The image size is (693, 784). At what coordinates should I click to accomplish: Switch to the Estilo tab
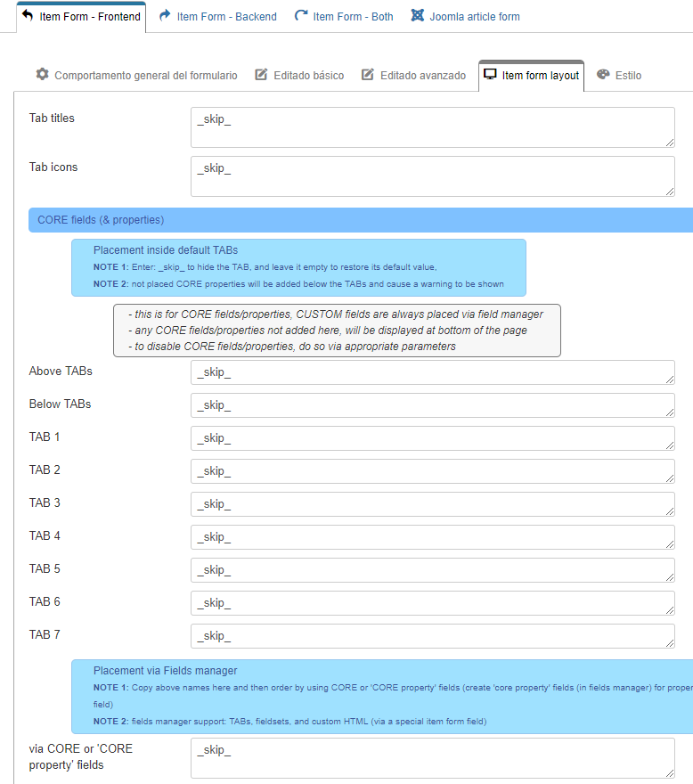(627, 76)
